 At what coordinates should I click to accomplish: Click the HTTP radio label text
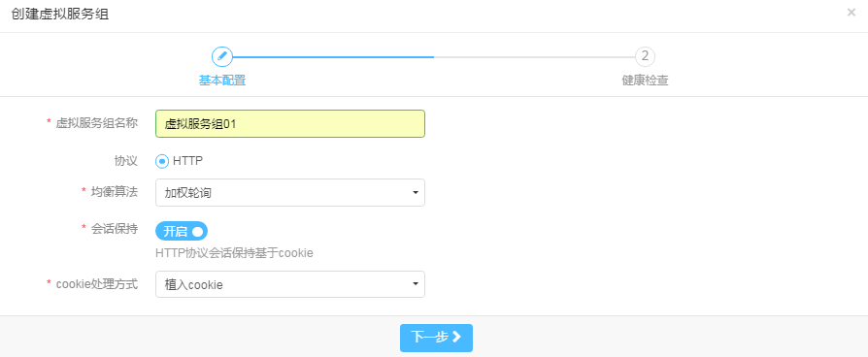(187, 161)
